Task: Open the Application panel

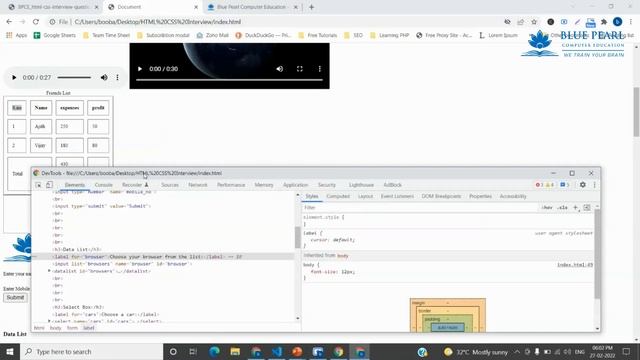Action: tap(296, 185)
